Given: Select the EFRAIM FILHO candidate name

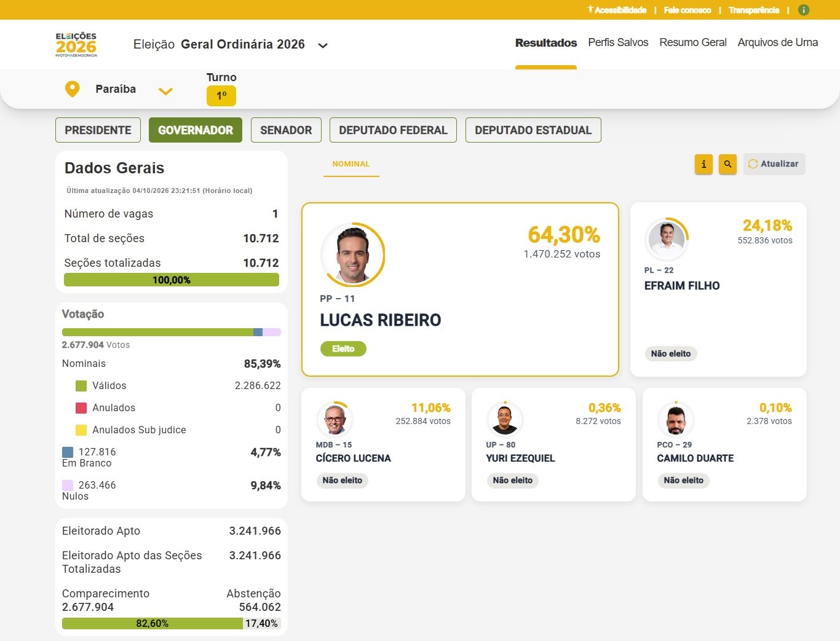Looking at the screenshot, I should tap(682, 286).
